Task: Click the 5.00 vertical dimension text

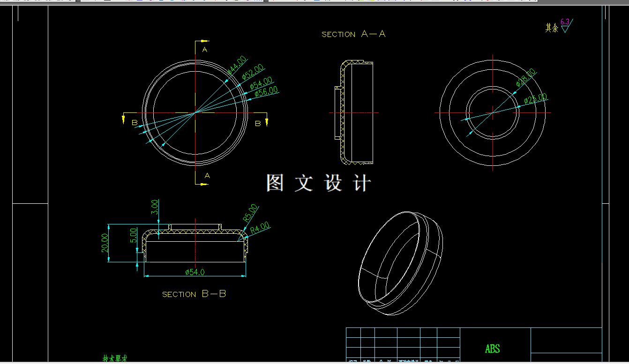Action: pyautogui.click(x=134, y=235)
